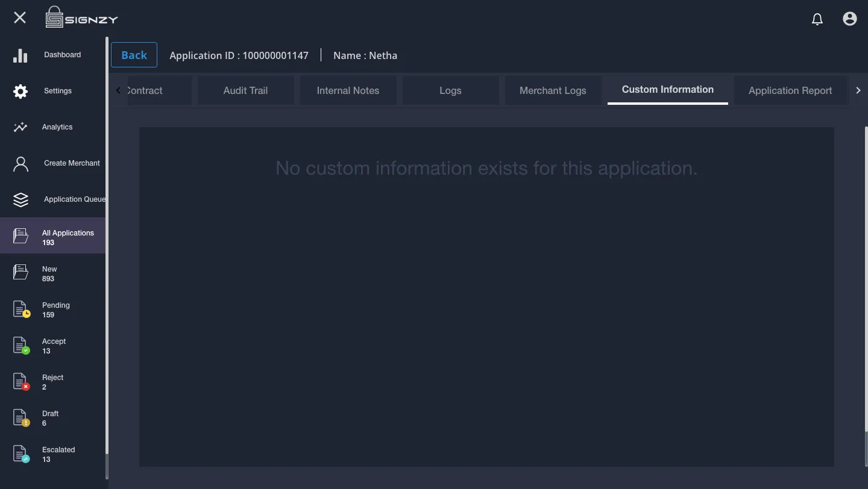The image size is (868, 489).
Task: Open the Internal Notes tab
Action: pos(348,90)
